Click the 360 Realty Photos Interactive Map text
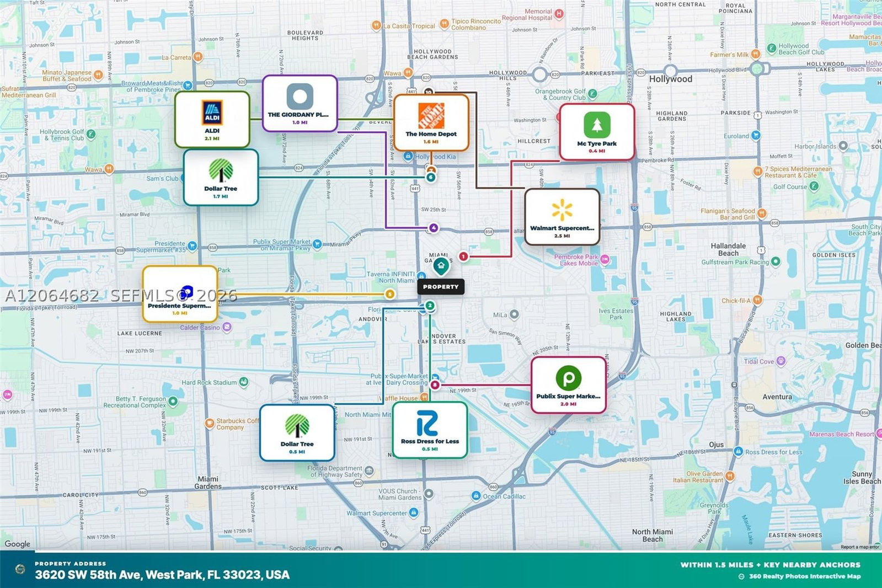This screenshot has width=882, height=588. click(805, 576)
